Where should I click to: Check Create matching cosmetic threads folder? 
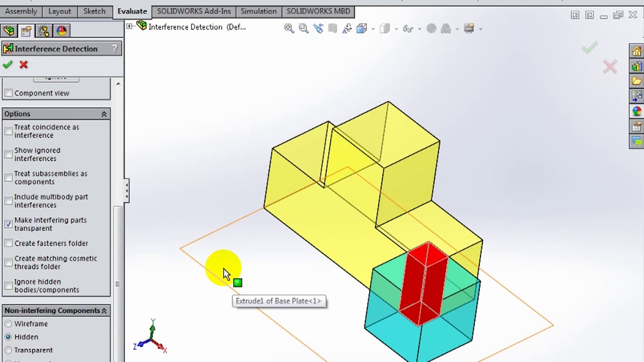click(9, 262)
